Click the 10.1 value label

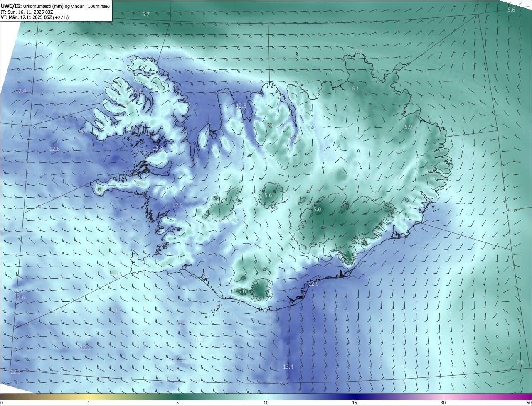[x=199, y=340]
